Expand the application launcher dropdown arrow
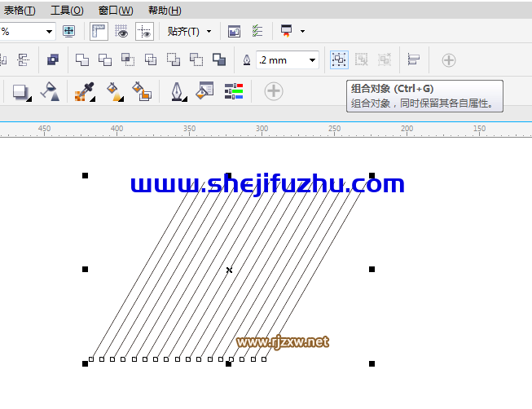Image resolution: width=532 pixels, height=409 pixels. [302, 31]
